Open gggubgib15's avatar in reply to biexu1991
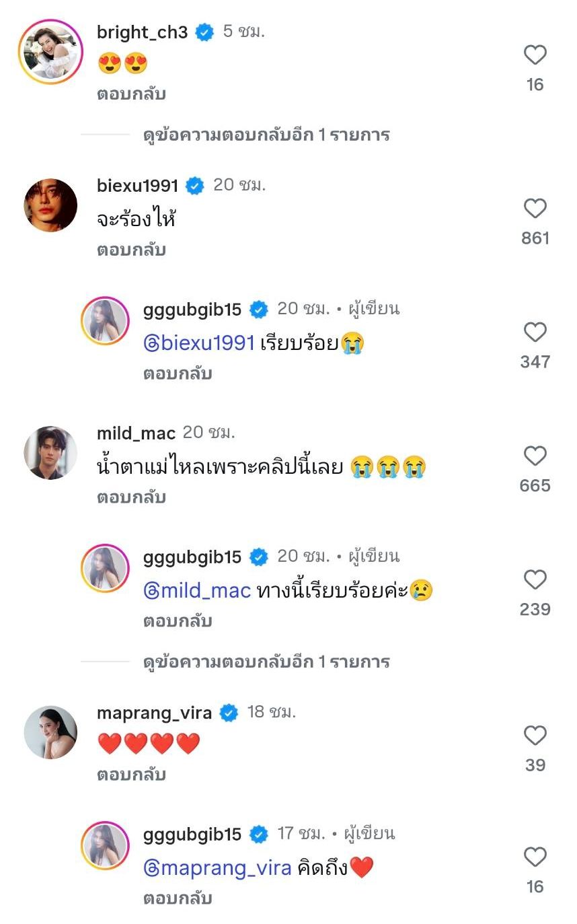Image resolution: width=577 pixels, height=924 pixels. 105,320
